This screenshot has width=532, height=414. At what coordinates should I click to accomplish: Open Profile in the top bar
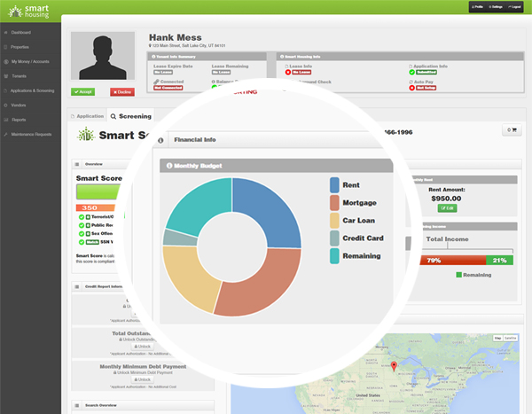point(477,7)
